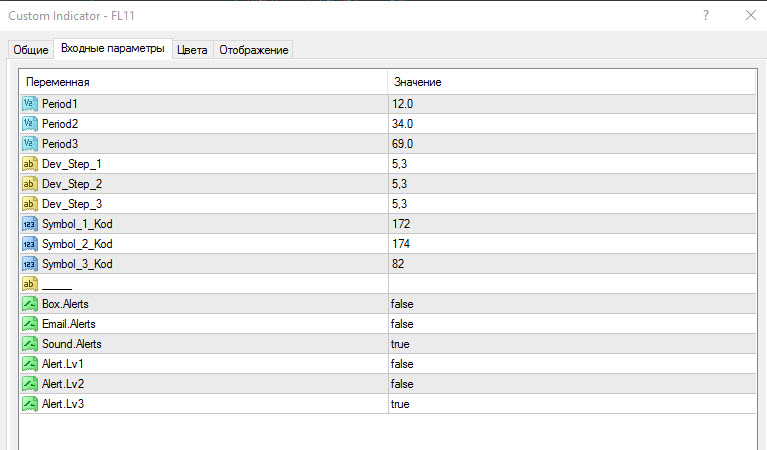Select the Period2 variable name

(x=60, y=124)
